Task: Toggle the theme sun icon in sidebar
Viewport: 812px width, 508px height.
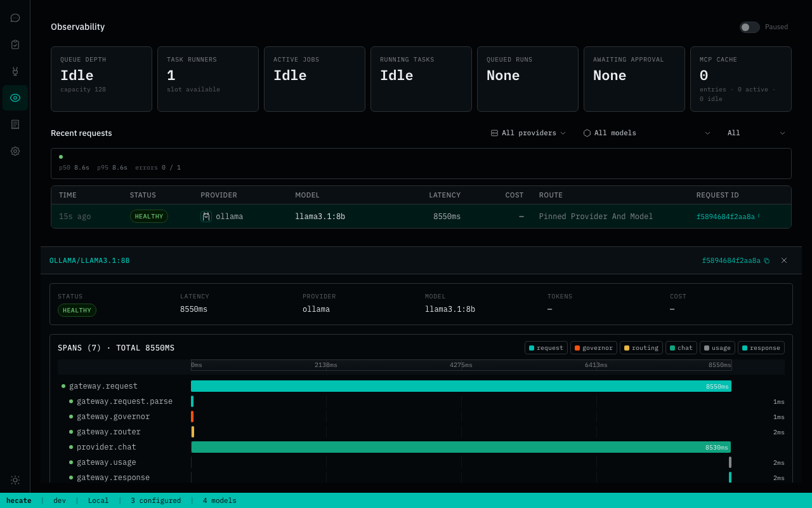Action: 15,480
